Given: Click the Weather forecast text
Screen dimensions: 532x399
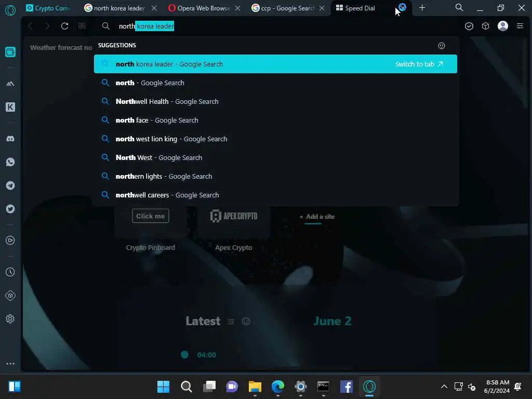Looking at the screenshot, I should [x=61, y=47].
